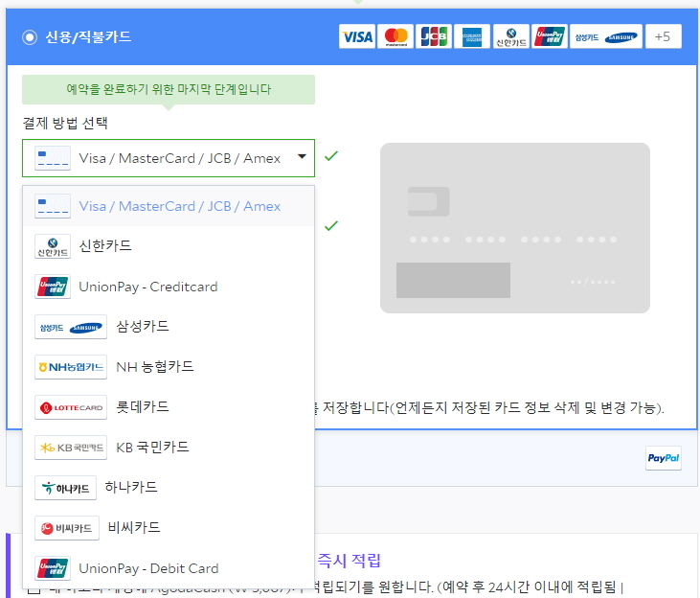
Task: Click the 결제 방법 선택 label
Action: [65, 123]
